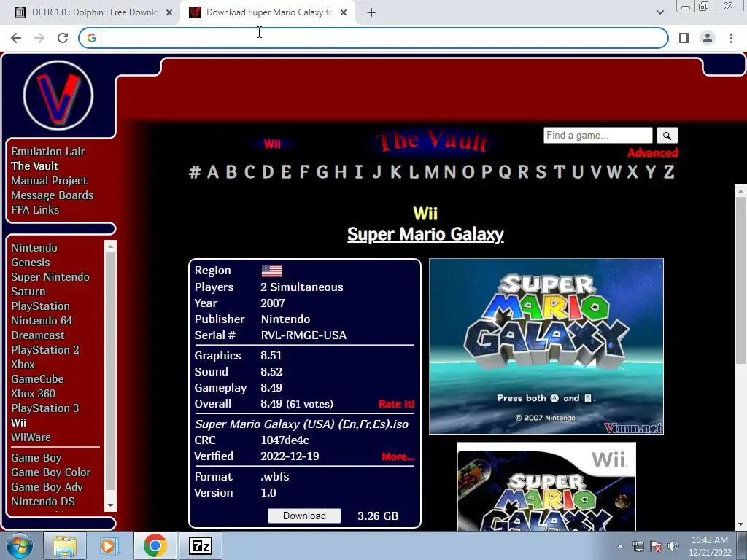Select Game Boy Color in the console list
Viewport: 747px width, 560px height.
(51, 472)
